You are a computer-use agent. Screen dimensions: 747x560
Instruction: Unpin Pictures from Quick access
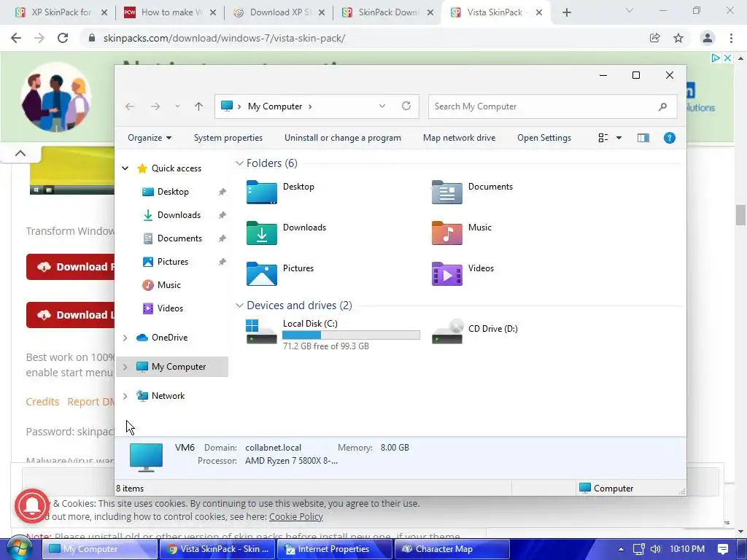222,262
